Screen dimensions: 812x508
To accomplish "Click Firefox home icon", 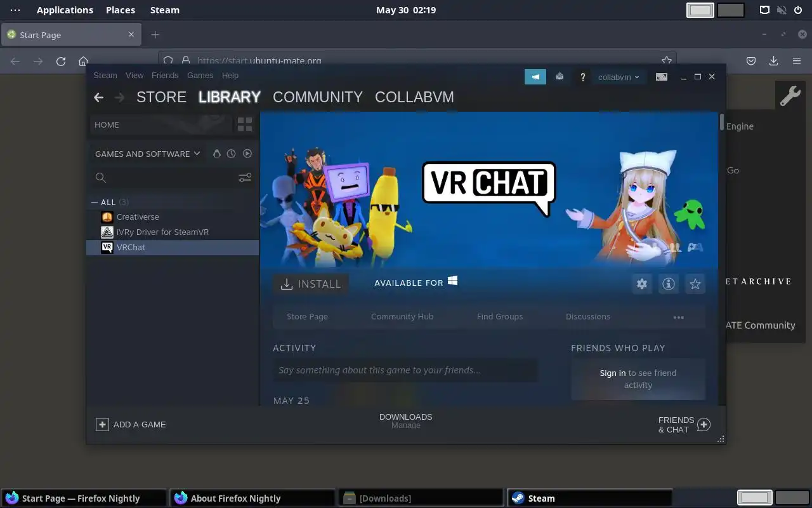I will (83, 61).
